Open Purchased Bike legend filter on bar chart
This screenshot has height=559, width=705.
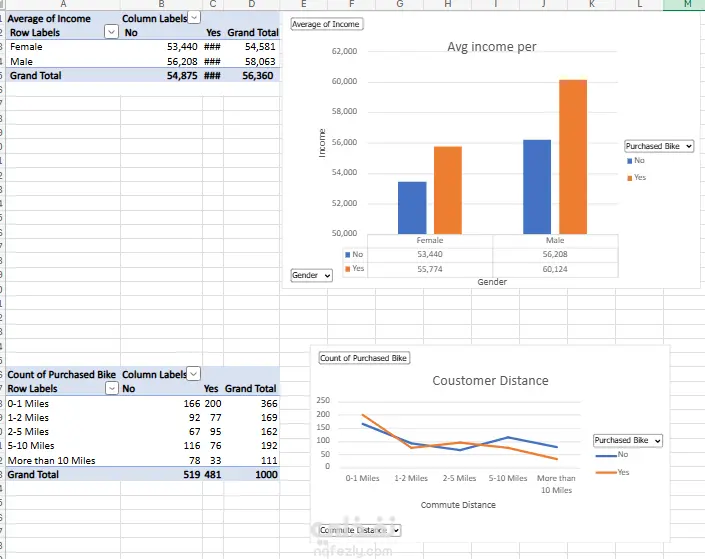(659, 146)
